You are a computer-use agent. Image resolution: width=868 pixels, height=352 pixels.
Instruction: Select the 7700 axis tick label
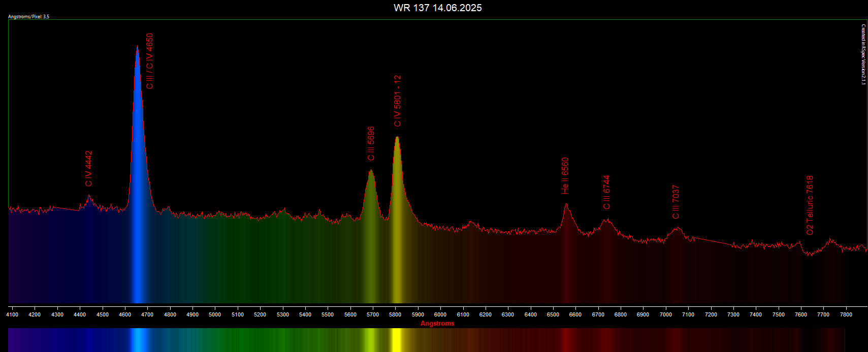(x=823, y=314)
